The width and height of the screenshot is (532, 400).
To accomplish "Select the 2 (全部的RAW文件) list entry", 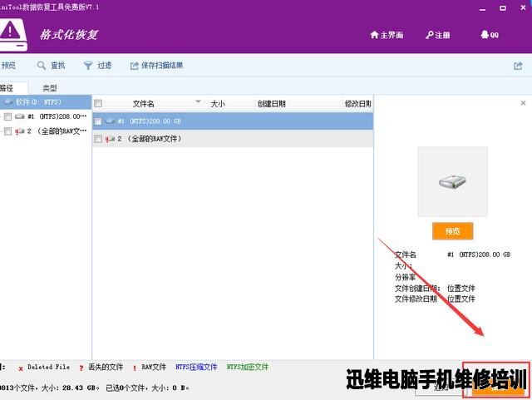I will pos(233,139).
